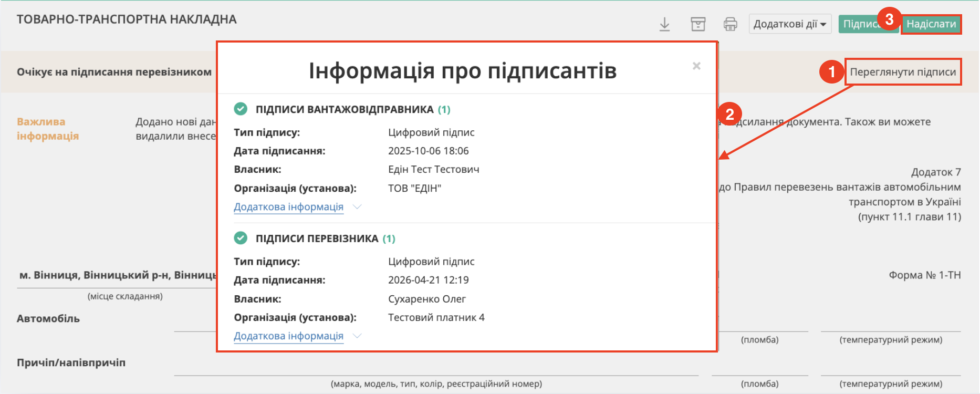Click the archive box icon

(x=698, y=24)
